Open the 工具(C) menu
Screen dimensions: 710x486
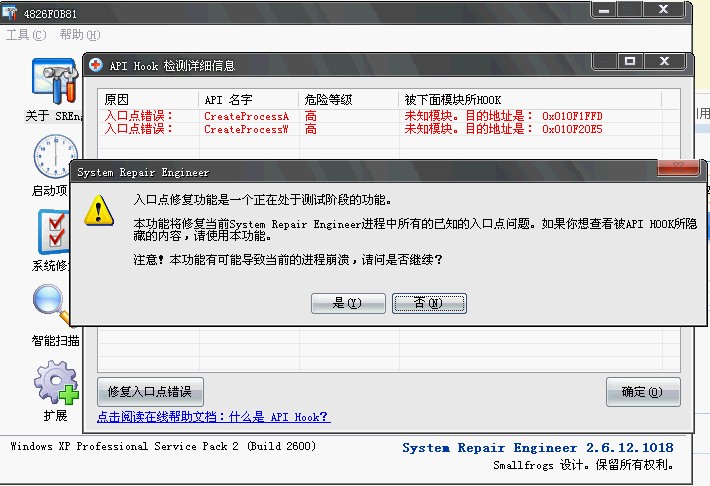tap(26, 35)
